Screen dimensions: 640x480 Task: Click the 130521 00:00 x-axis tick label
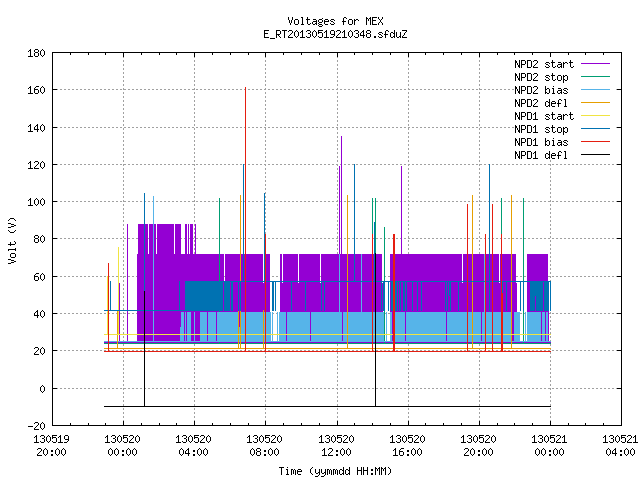coord(549,446)
